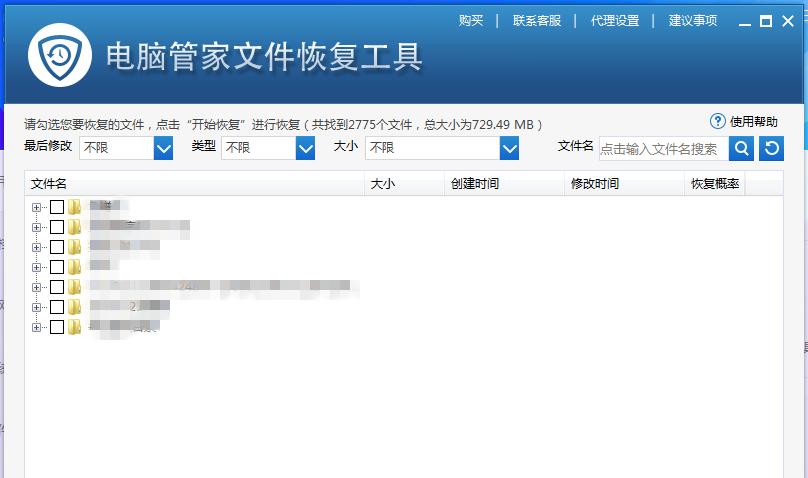The width and height of the screenshot is (808, 478).
Task: Click the 购买 link in title bar
Action: 471,21
